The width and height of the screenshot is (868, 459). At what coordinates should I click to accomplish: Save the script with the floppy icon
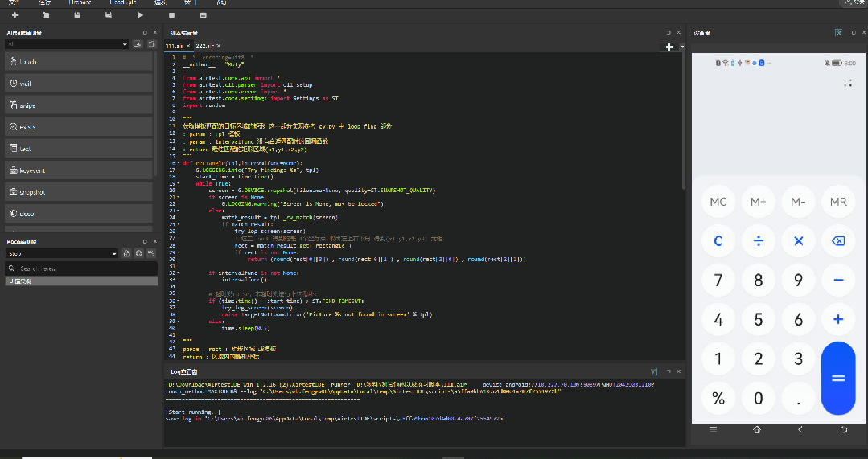point(77,15)
